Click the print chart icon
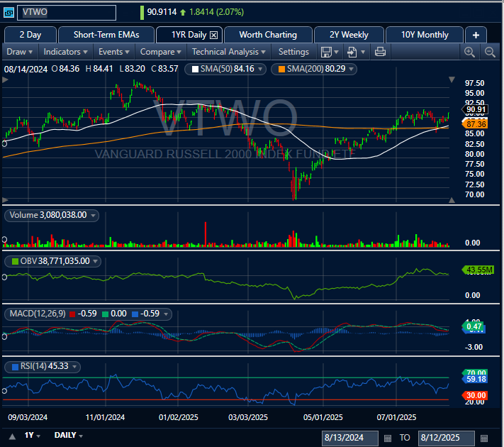504x447 pixels. pyautogui.click(x=380, y=52)
